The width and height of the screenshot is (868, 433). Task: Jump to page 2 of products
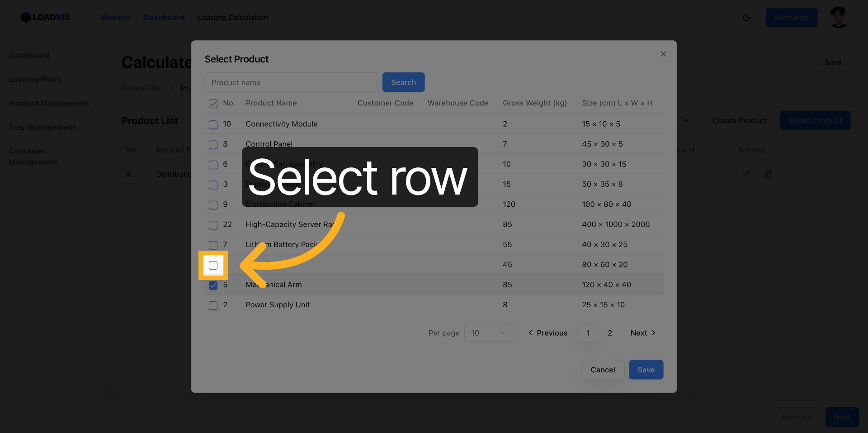click(610, 333)
